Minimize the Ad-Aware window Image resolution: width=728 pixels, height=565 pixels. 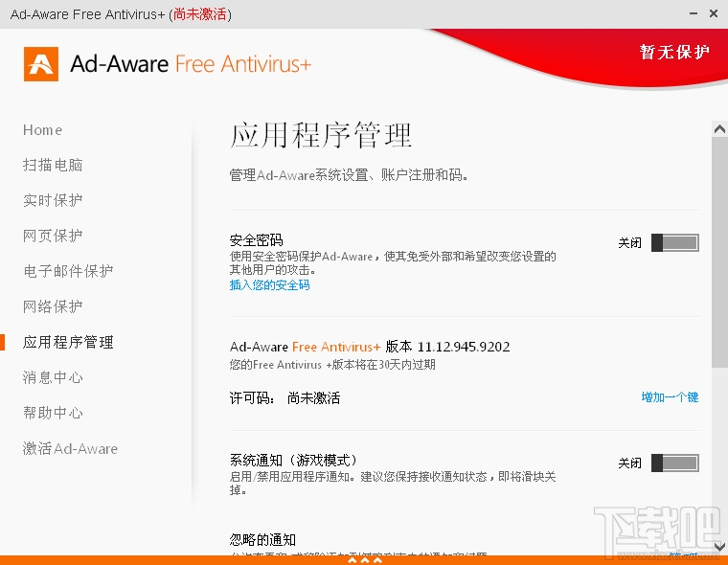[694, 14]
